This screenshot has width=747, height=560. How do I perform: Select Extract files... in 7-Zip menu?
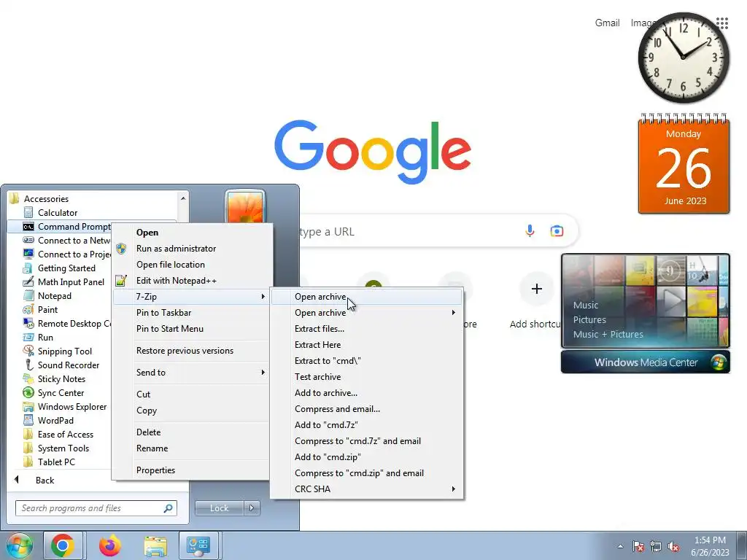pos(367,329)
